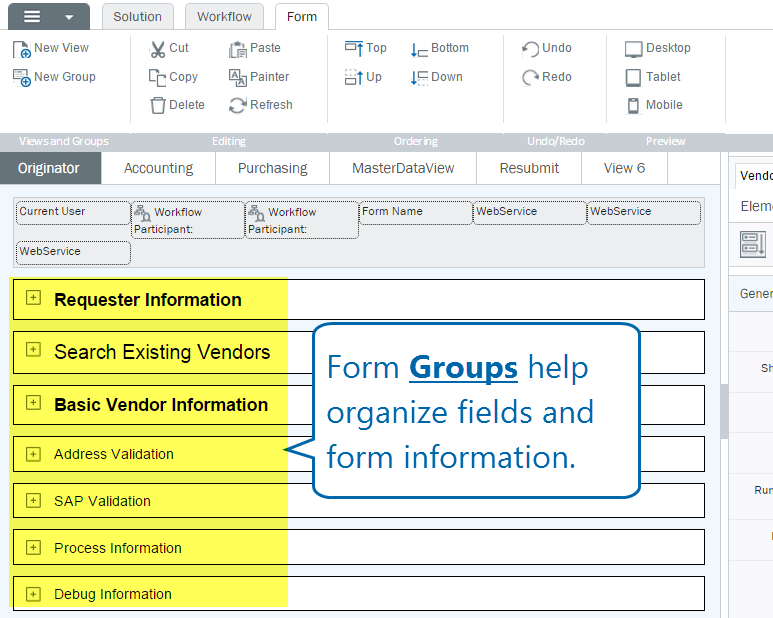
Task: Open the Purchasing view tab
Action: pyautogui.click(x=273, y=168)
